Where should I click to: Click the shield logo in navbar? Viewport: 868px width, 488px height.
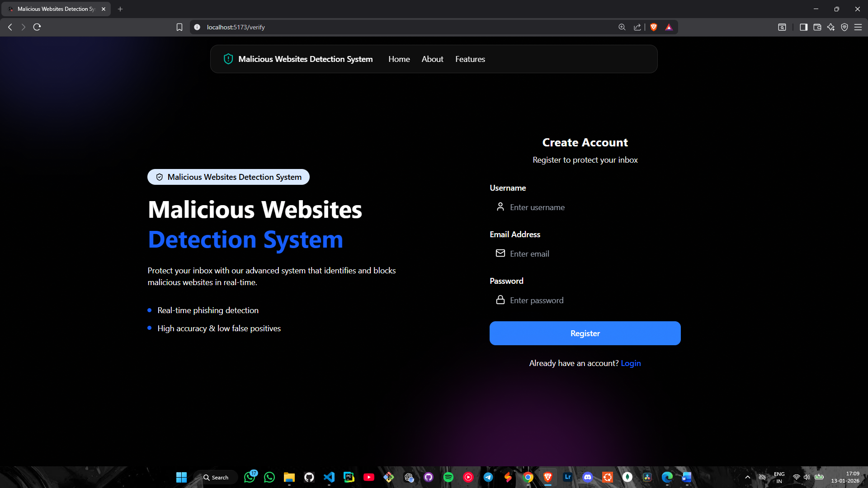click(x=228, y=59)
